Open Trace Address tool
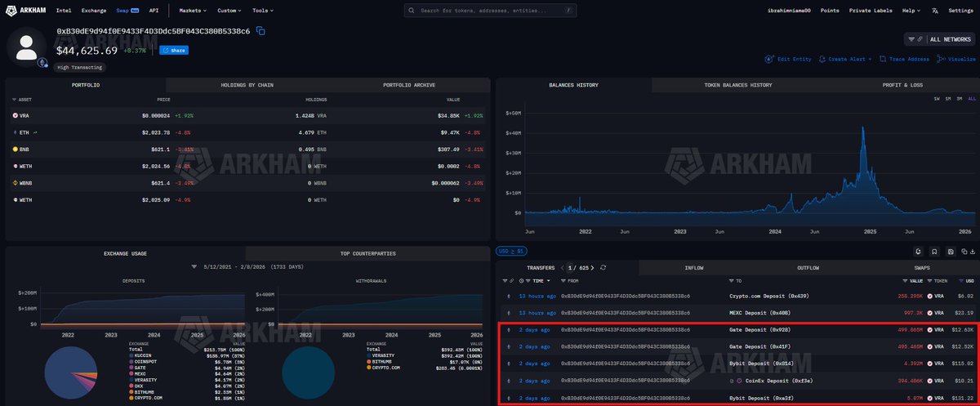This screenshot has width=980, height=406. tap(906, 60)
